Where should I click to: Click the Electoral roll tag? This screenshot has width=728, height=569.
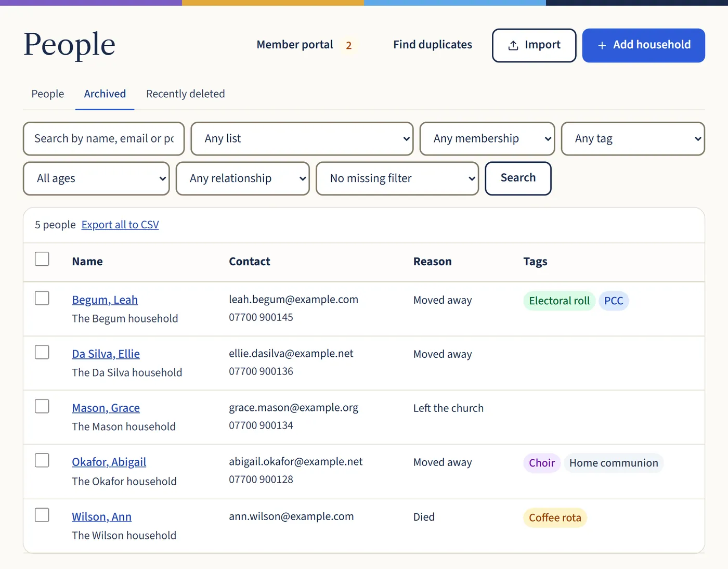[560, 301]
